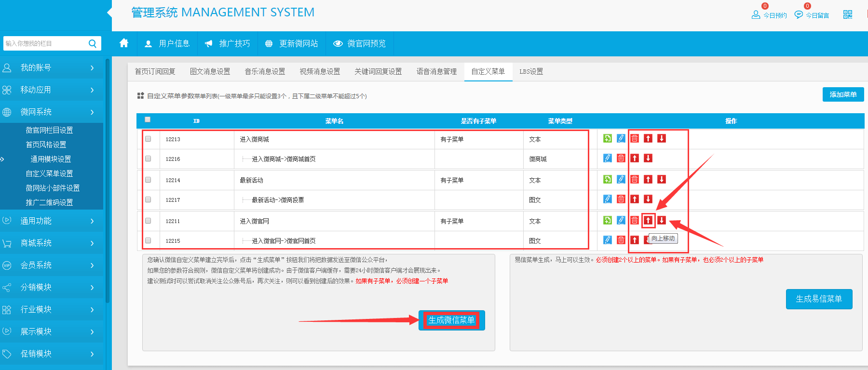868x370 pixels.
Task: Open 推广技巧 in top navigation
Action: (x=228, y=44)
